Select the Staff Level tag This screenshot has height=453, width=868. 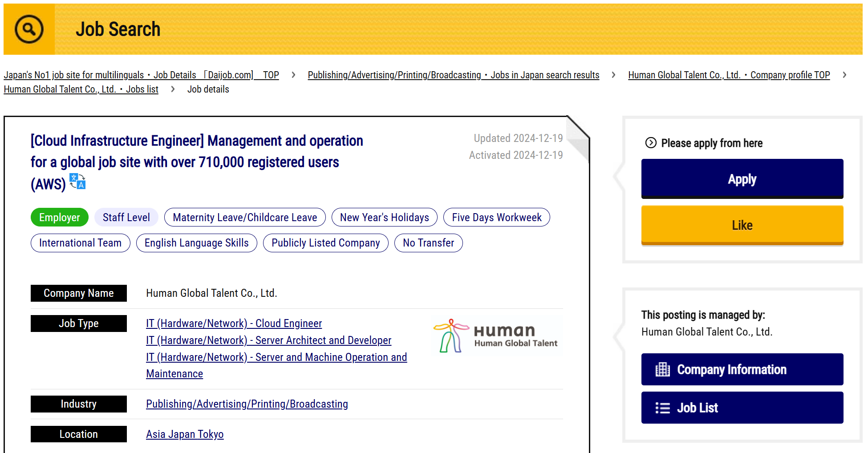click(126, 217)
